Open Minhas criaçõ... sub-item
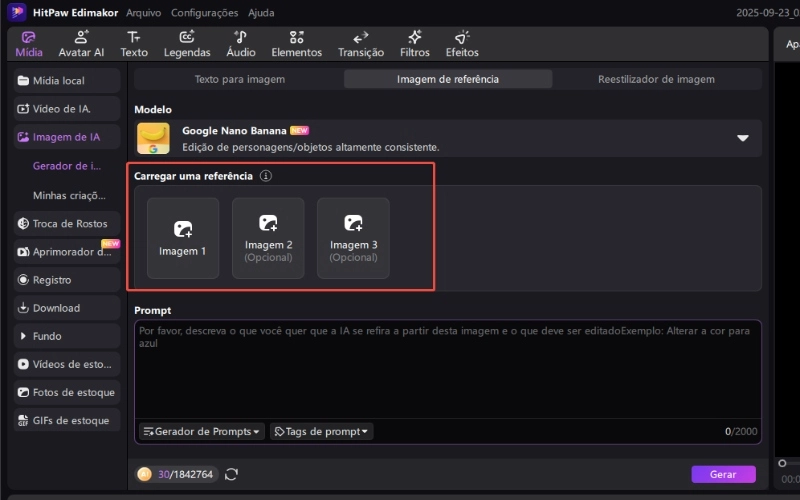 click(x=69, y=195)
